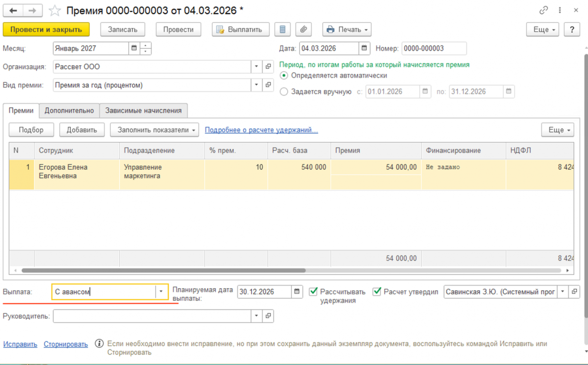Open top toolbar Еще menu
This screenshot has width=588, height=365.
[x=542, y=29]
